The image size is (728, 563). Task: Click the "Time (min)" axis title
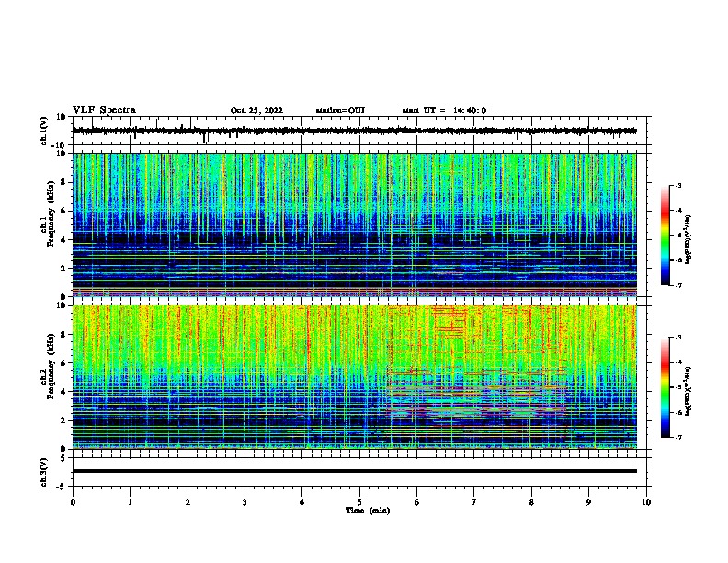[368, 511]
